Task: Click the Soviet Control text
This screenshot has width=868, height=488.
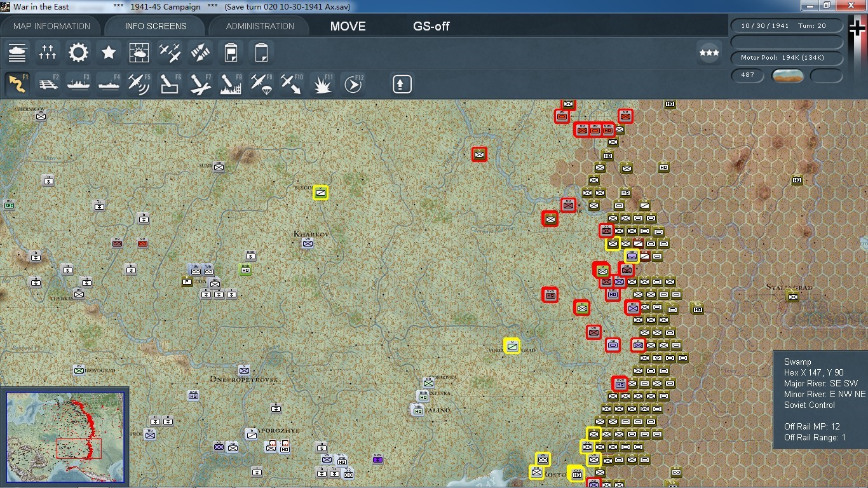Action: click(810, 405)
